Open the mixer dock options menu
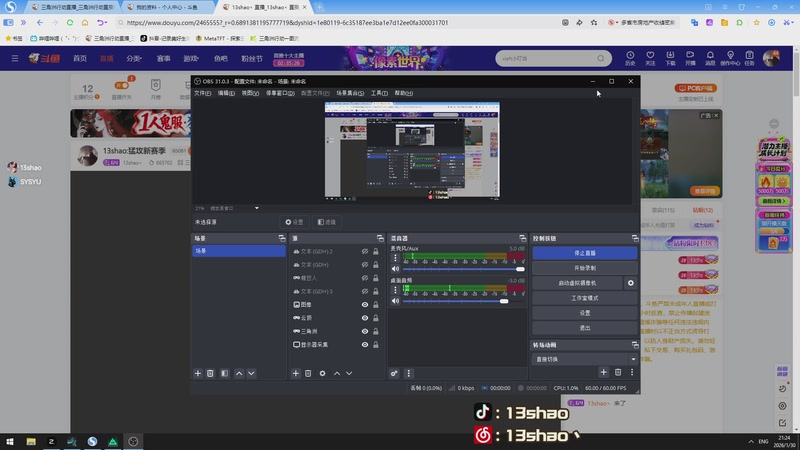Image resolution: width=800 pixels, height=450 pixels. [x=408, y=373]
